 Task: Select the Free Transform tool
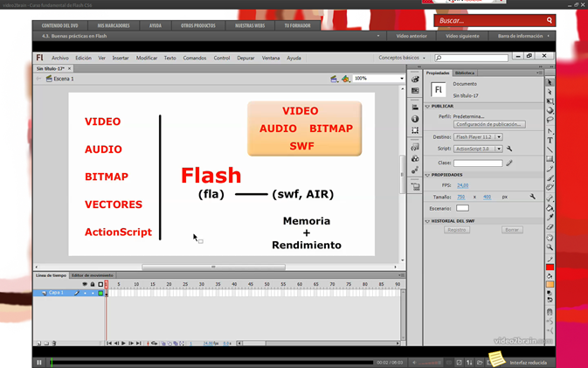[550, 101]
